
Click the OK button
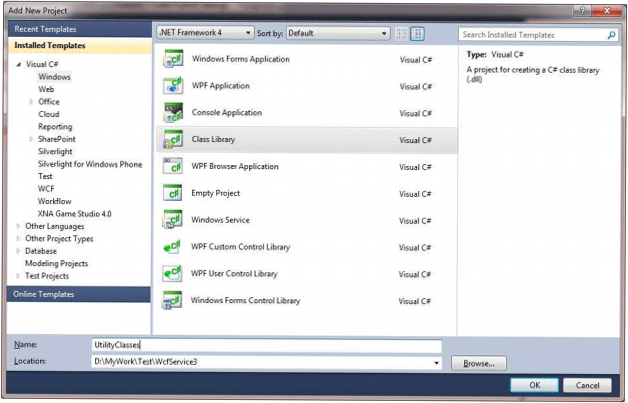534,385
